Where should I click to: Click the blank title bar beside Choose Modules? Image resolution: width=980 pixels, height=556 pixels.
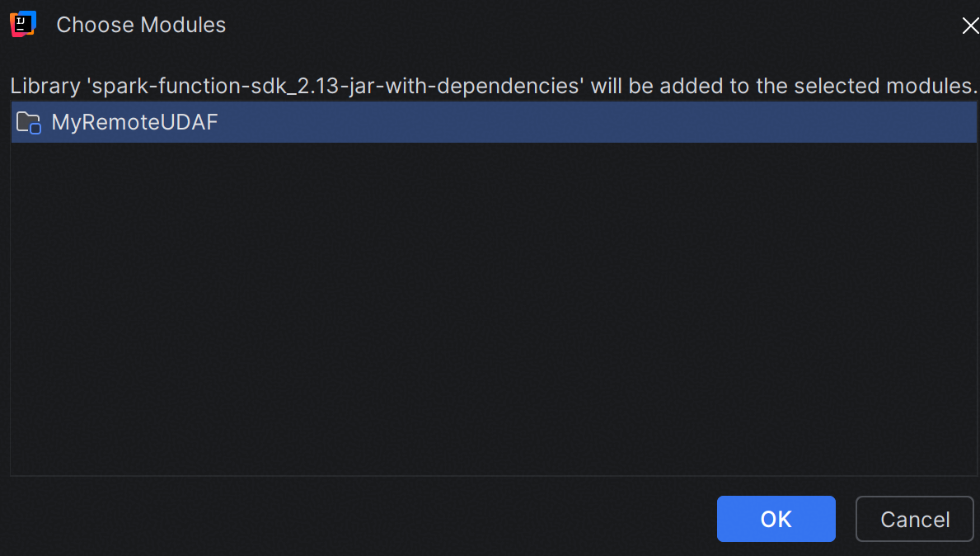click(x=593, y=25)
